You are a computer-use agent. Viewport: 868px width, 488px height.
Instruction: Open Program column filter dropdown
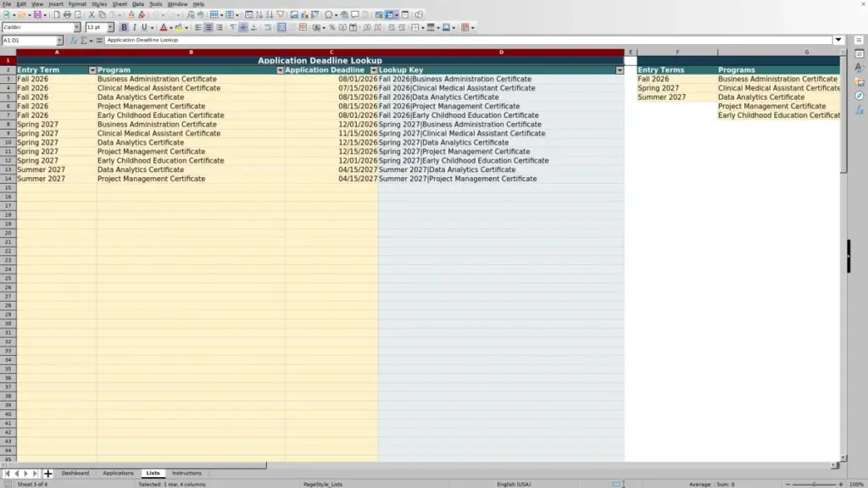click(x=280, y=70)
